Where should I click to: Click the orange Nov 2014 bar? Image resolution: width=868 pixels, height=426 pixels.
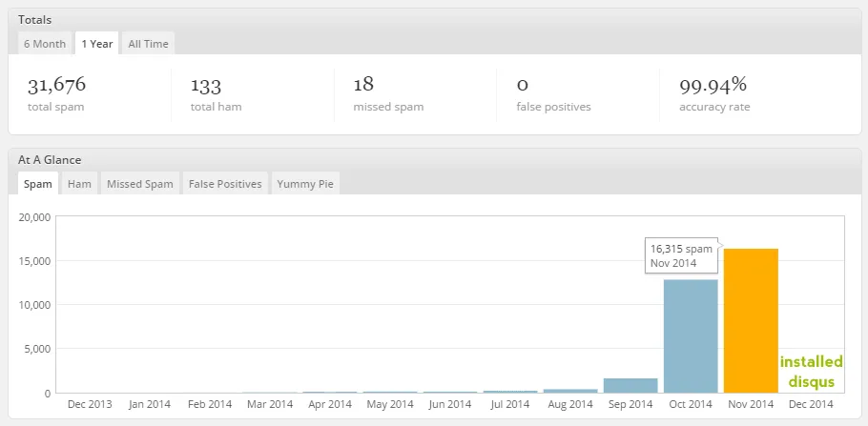coord(751,321)
